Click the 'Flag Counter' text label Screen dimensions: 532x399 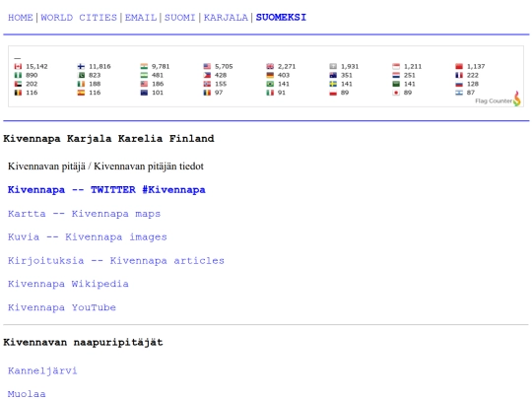coord(494,101)
